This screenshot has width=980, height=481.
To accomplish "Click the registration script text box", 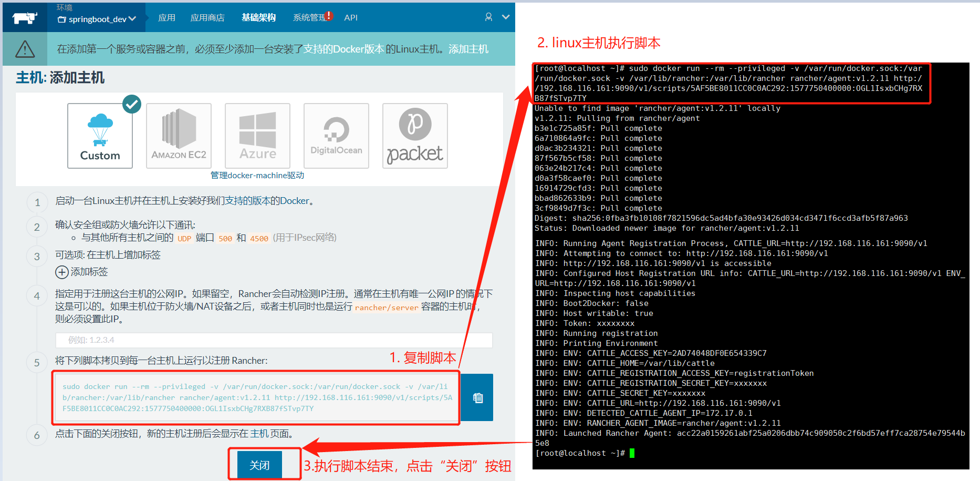I will click(256, 397).
